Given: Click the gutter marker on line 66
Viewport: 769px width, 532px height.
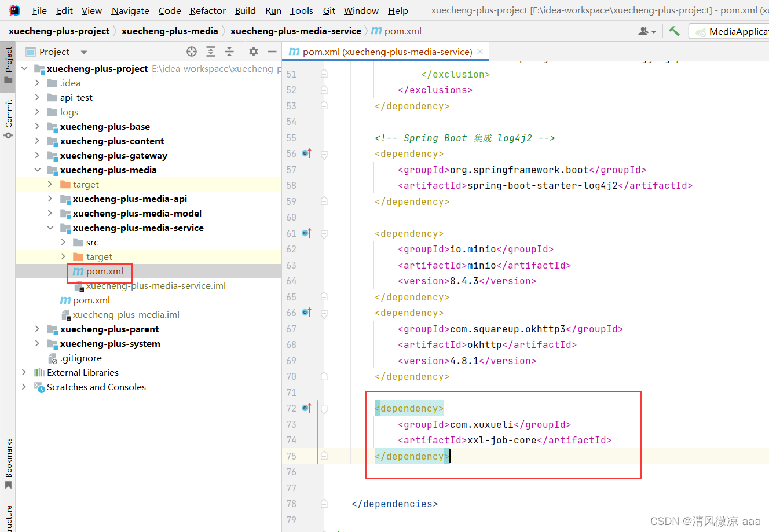Looking at the screenshot, I should click(x=307, y=313).
